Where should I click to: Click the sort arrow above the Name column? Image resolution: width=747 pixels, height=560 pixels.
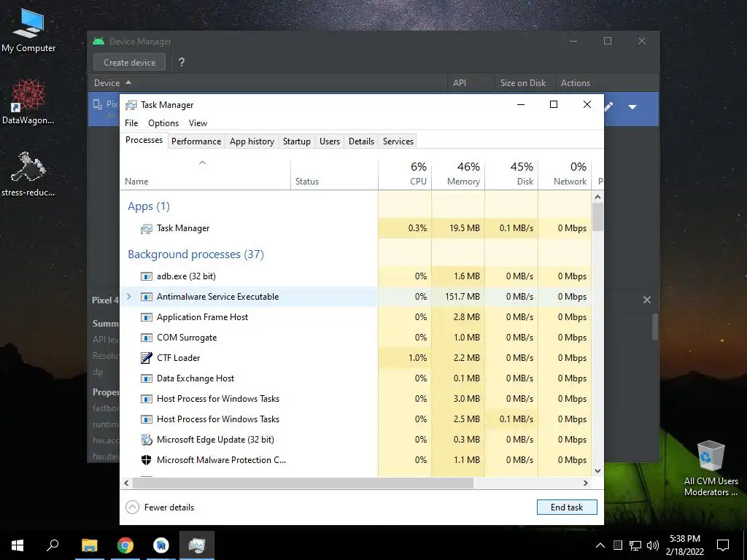click(x=203, y=163)
